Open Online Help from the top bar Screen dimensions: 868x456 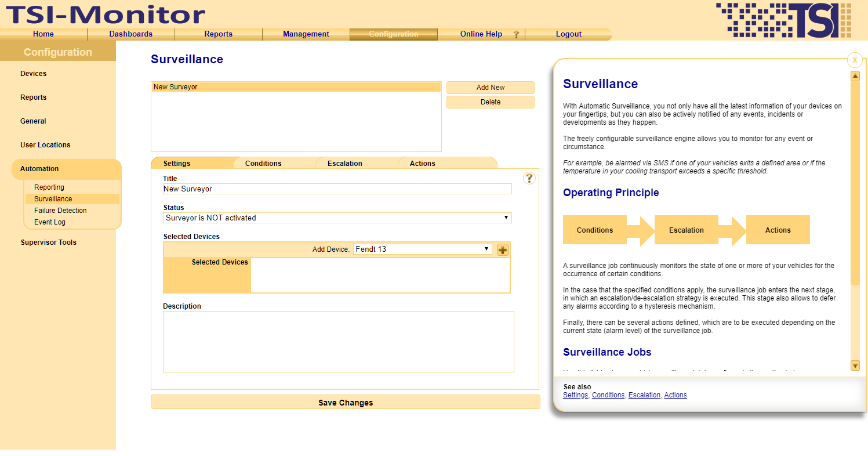(x=481, y=34)
